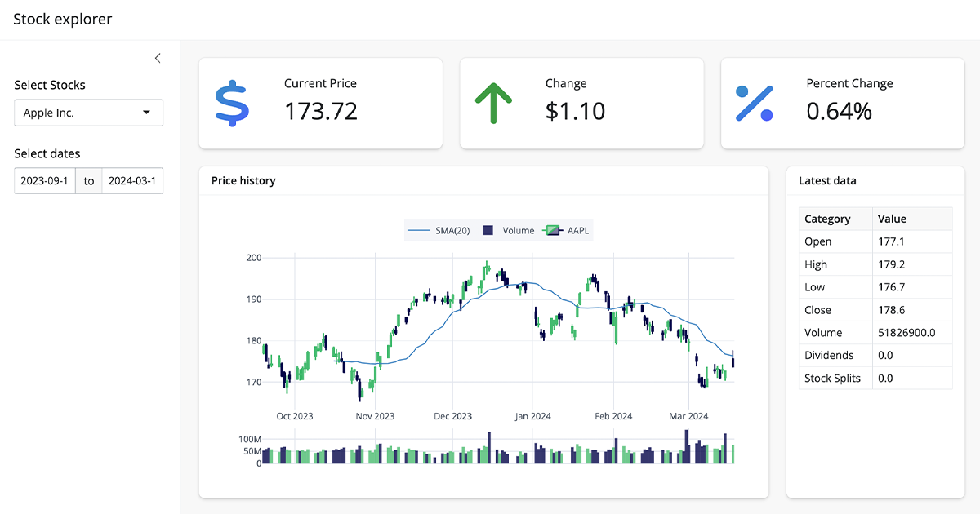Image resolution: width=980 pixels, height=514 pixels.
Task: Click the Current Price value 173.72
Action: (321, 111)
